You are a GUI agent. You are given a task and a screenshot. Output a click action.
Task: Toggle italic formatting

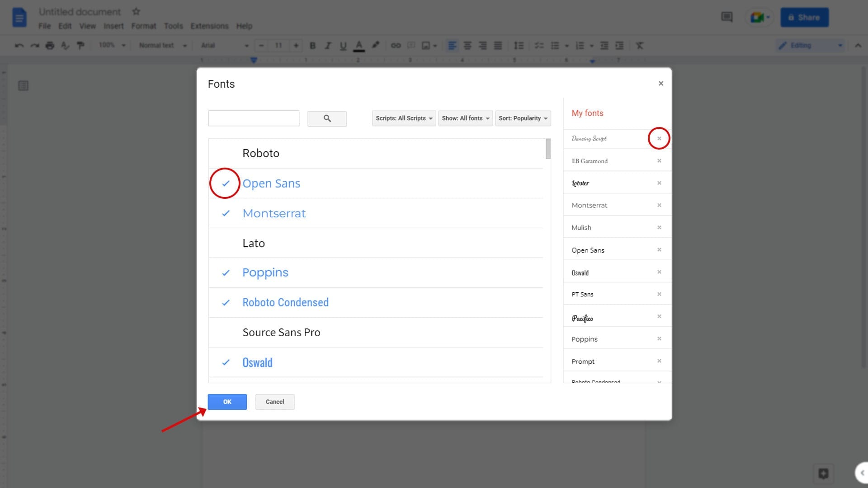point(328,46)
